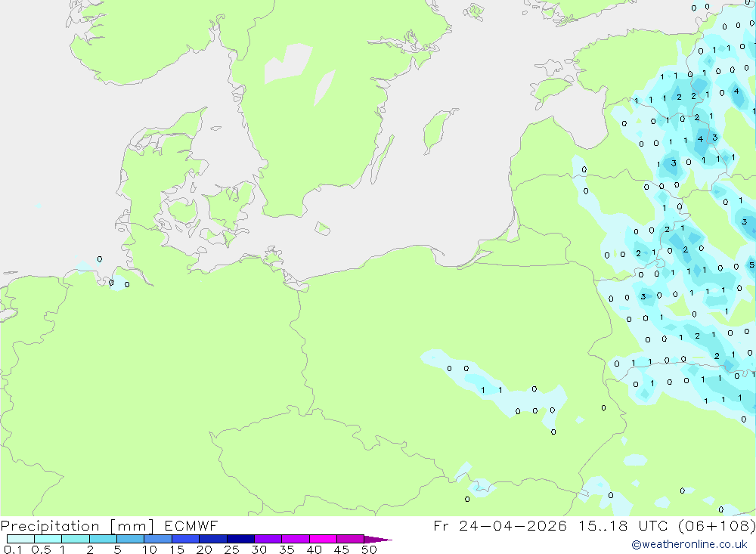Pick the 25–30 mm legend color swatch
Screen dimensions: 756x554
240,539
